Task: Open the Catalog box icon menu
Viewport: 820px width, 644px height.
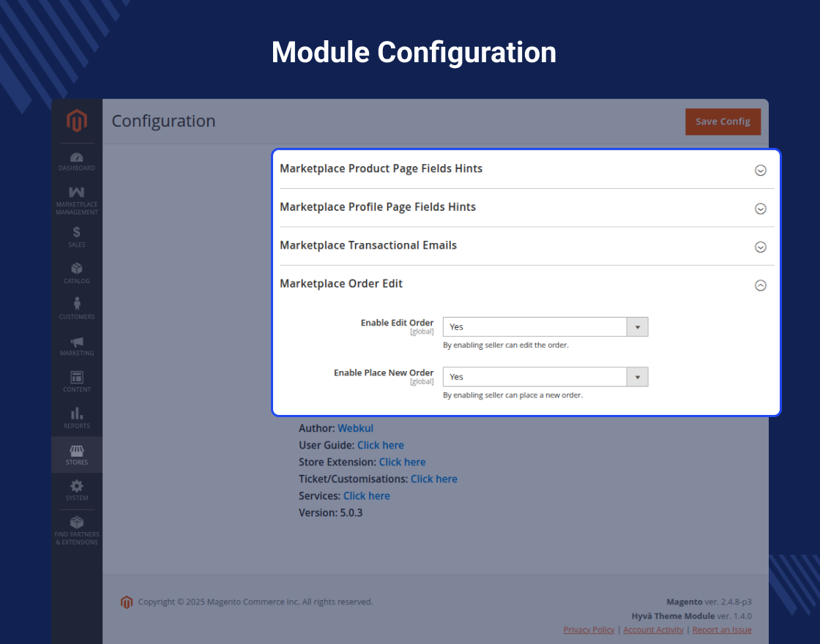Action: click(77, 272)
